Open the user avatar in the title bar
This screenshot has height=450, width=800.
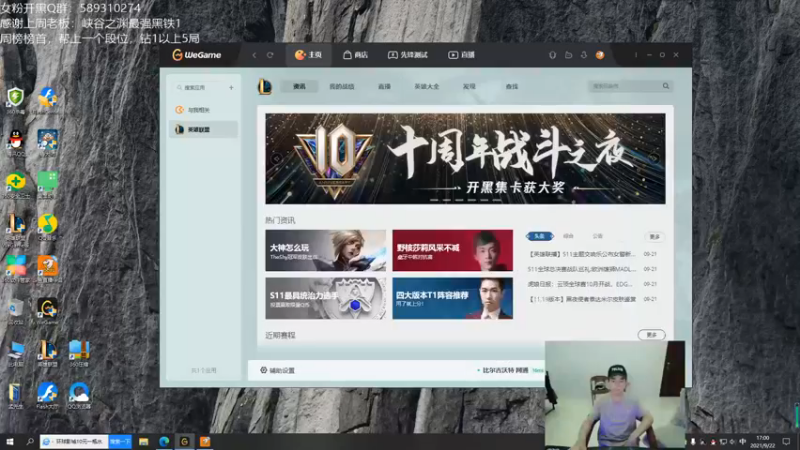click(x=600, y=55)
